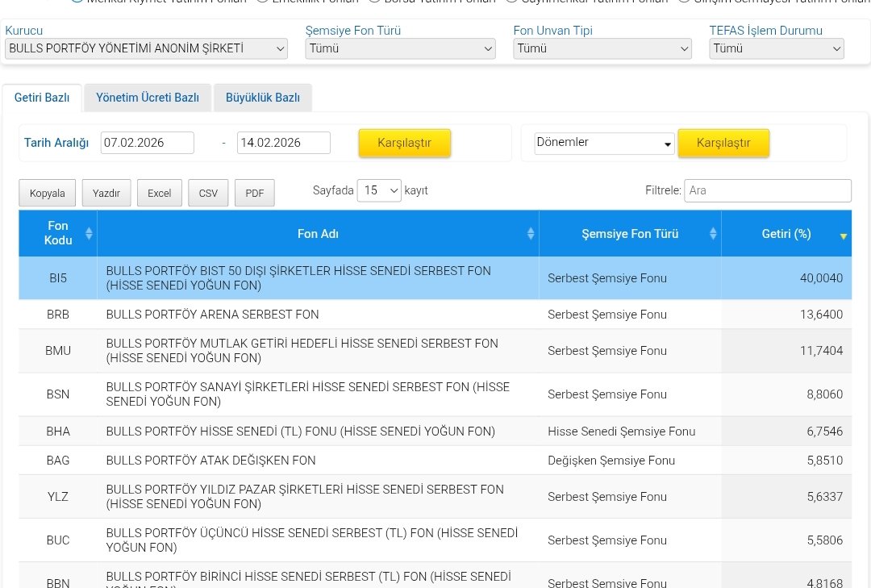Select fund code BI5
This screenshot has width=871, height=588.
(58, 278)
